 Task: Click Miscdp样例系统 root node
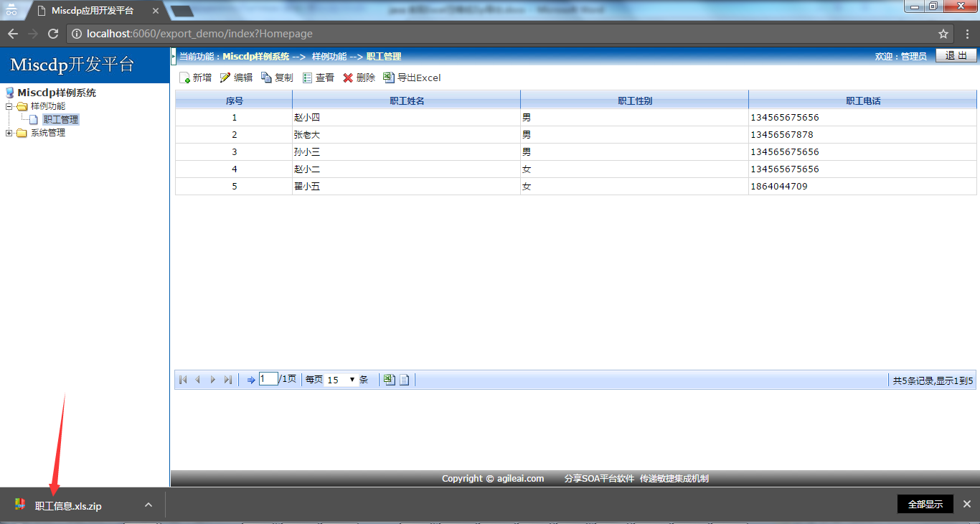coord(57,93)
